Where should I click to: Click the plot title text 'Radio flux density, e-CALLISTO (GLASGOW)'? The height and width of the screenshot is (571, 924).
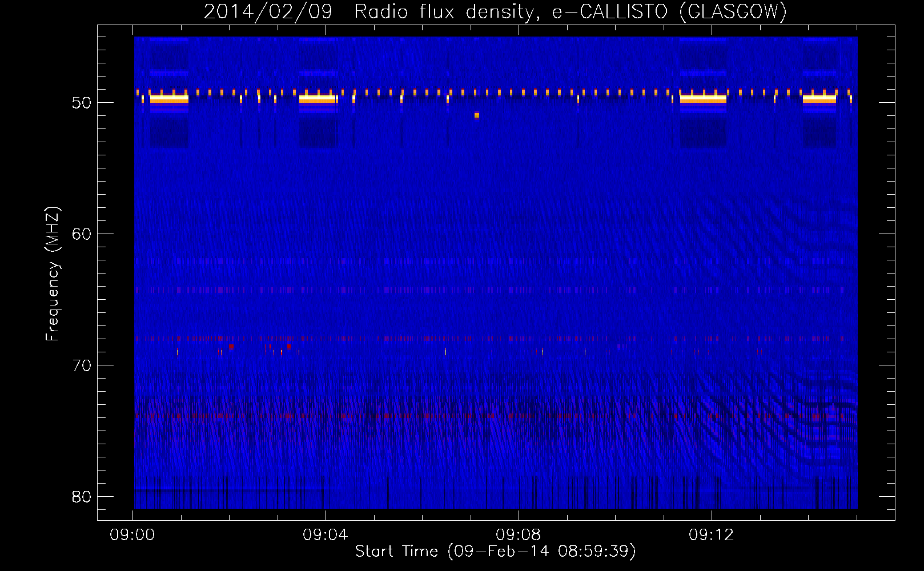click(x=571, y=11)
